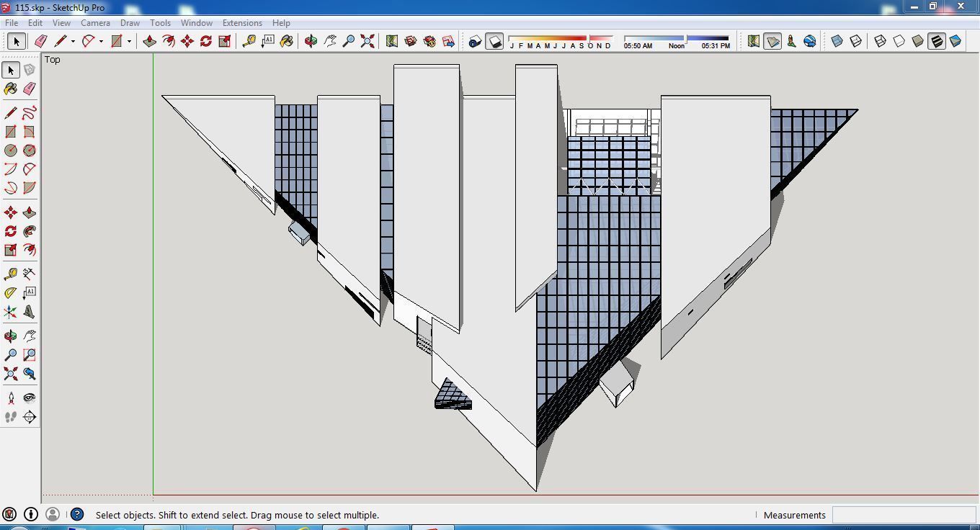This screenshot has height=530, width=980.
Task: Switch to Shaded face style
Action: [x=917, y=42]
